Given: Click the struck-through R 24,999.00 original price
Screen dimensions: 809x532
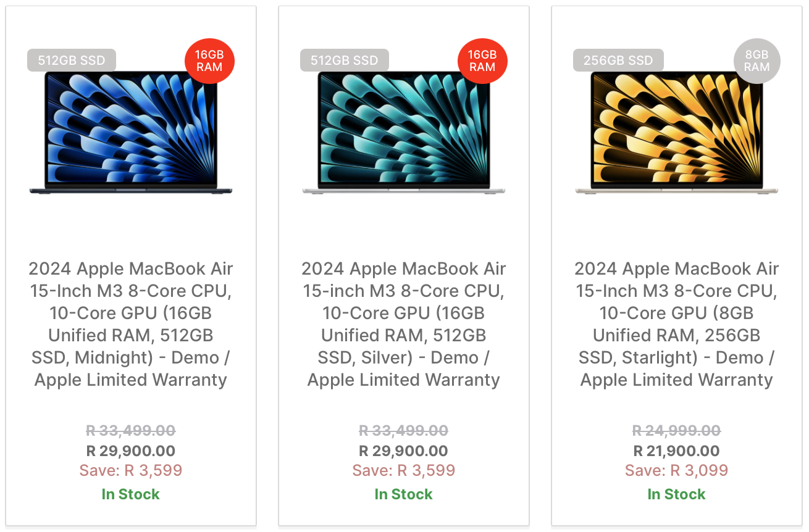Looking at the screenshot, I should pos(677,430).
